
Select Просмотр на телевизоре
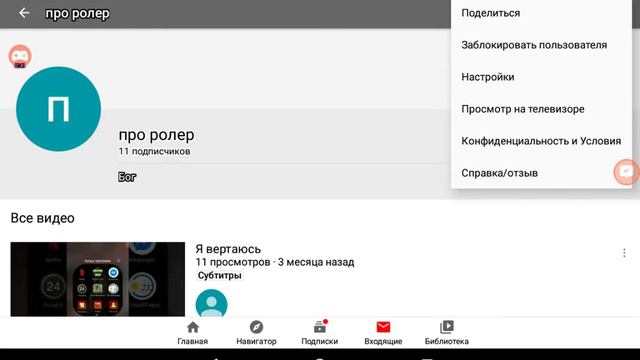click(x=541, y=109)
